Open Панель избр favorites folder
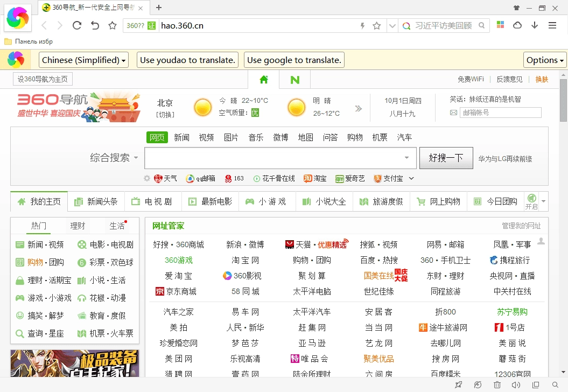568x392 pixels. pyautogui.click(x=28, y=41)
